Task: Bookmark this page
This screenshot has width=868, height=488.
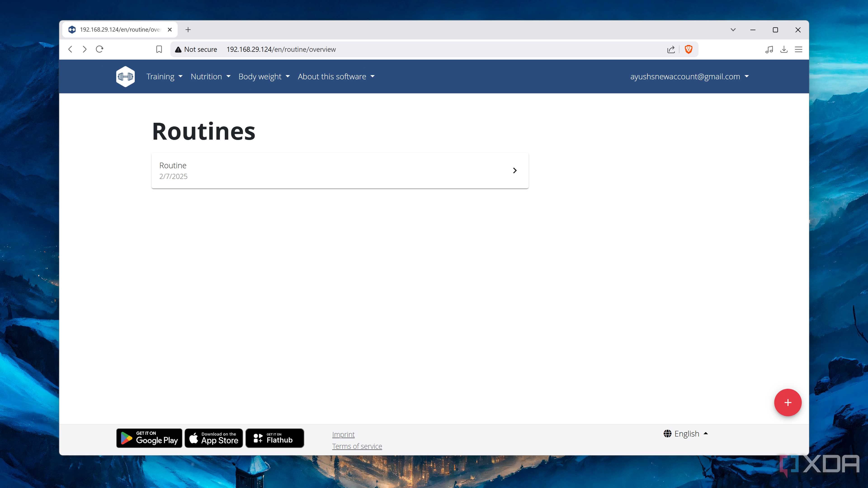Action: [159, 49]
